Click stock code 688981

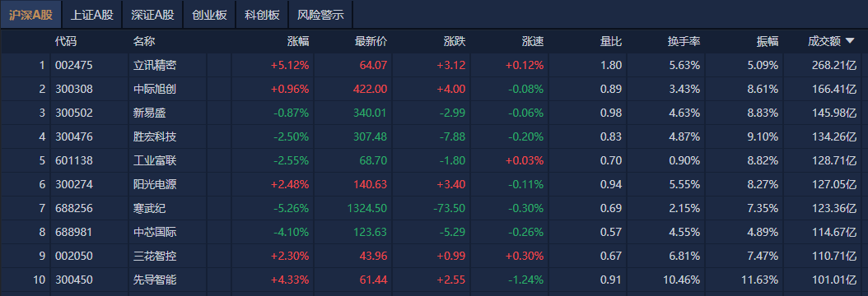tap(74, 232)
